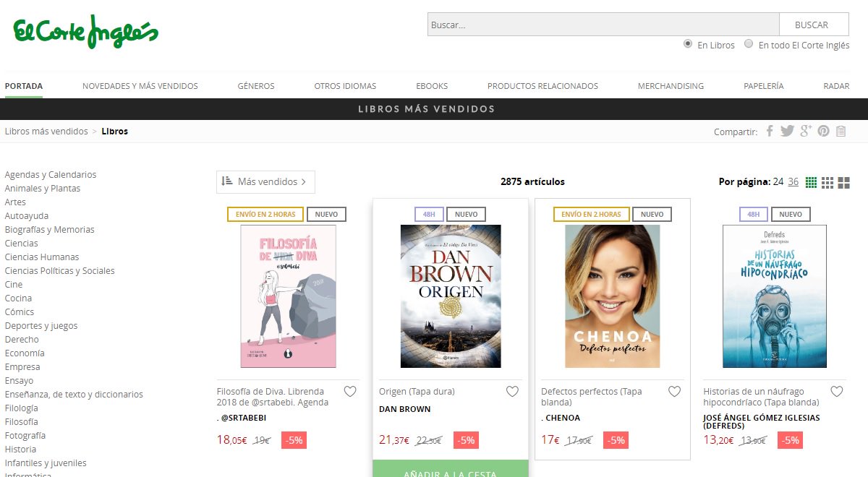This screenshot has height=477, width=868.
Task: Show 24 items per page
Action: (778, 181)
